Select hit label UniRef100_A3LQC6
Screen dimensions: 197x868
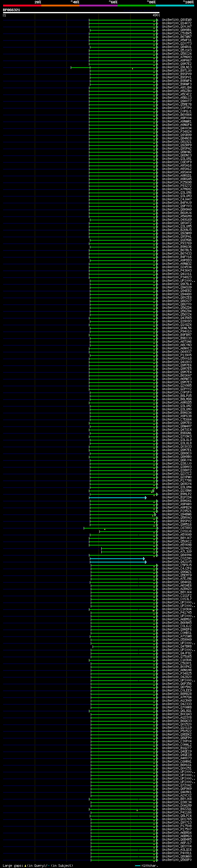point(177,850)
